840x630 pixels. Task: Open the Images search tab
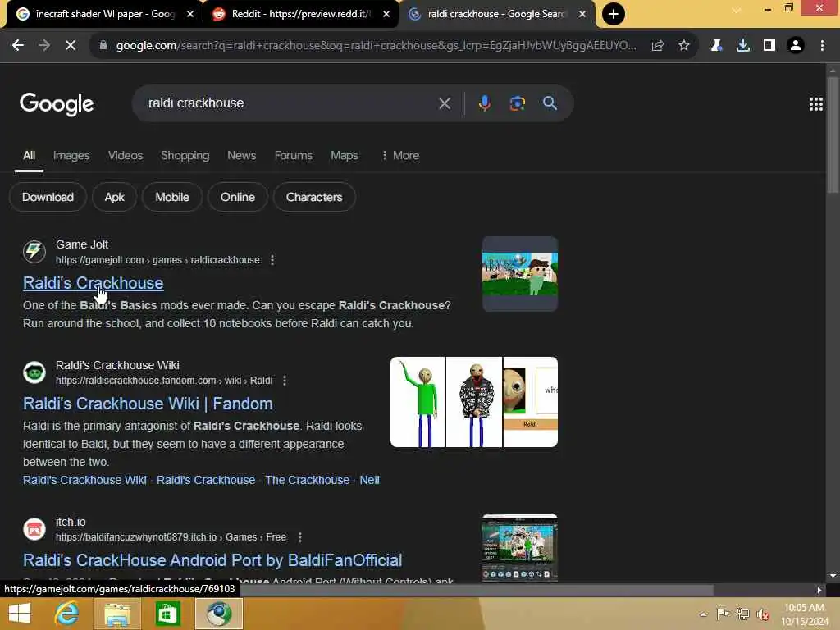click(71, 155)
